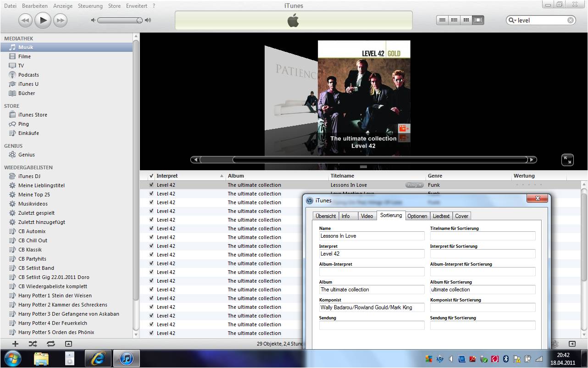The width and height of the screenshot is (588, 368).
Task: Switch to the Übersicht tab in the dialog
Action: pyautogui.click(x=326, y=216)
